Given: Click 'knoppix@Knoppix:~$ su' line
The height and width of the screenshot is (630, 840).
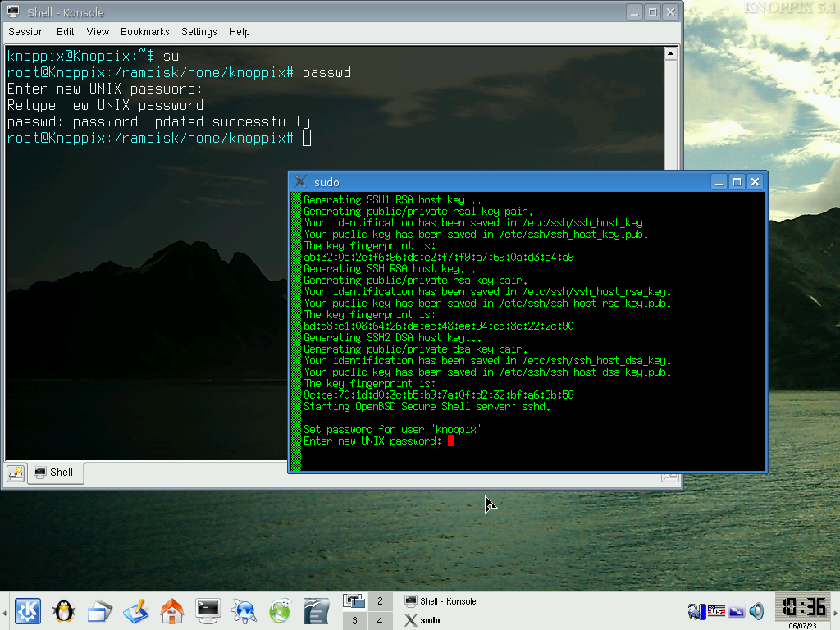Looking at the screenshot, I should click(x=94, y=56).
